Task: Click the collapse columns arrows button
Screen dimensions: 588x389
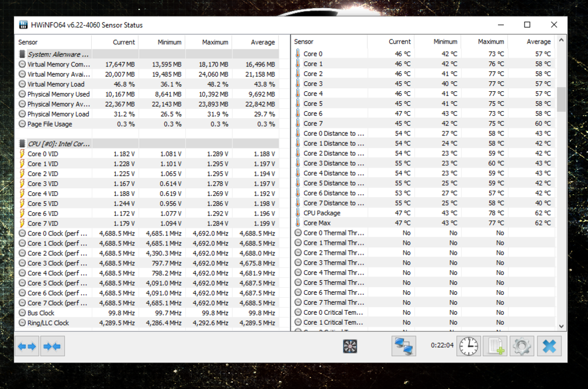Action: [x=52, y=346]
